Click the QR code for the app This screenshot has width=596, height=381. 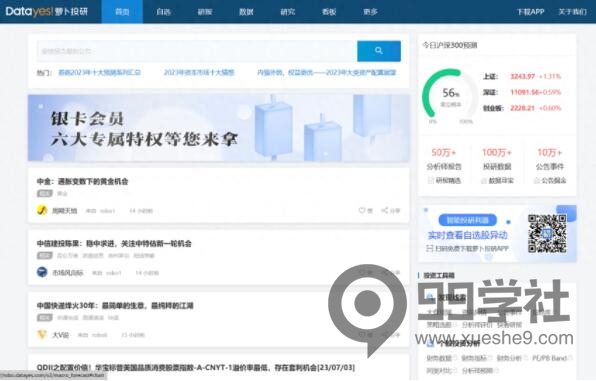pos(547,233)
